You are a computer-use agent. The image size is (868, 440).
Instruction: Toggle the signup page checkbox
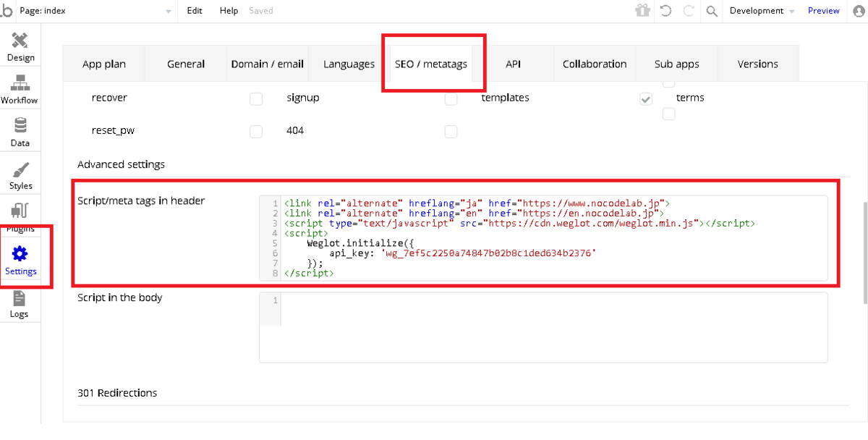tap(451, 99)
